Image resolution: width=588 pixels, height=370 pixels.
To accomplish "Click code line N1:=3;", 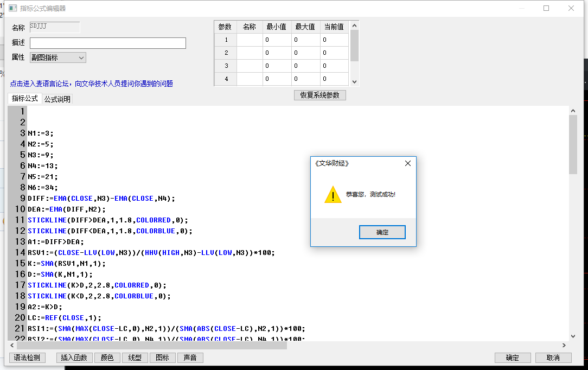I will pos(41,133).
